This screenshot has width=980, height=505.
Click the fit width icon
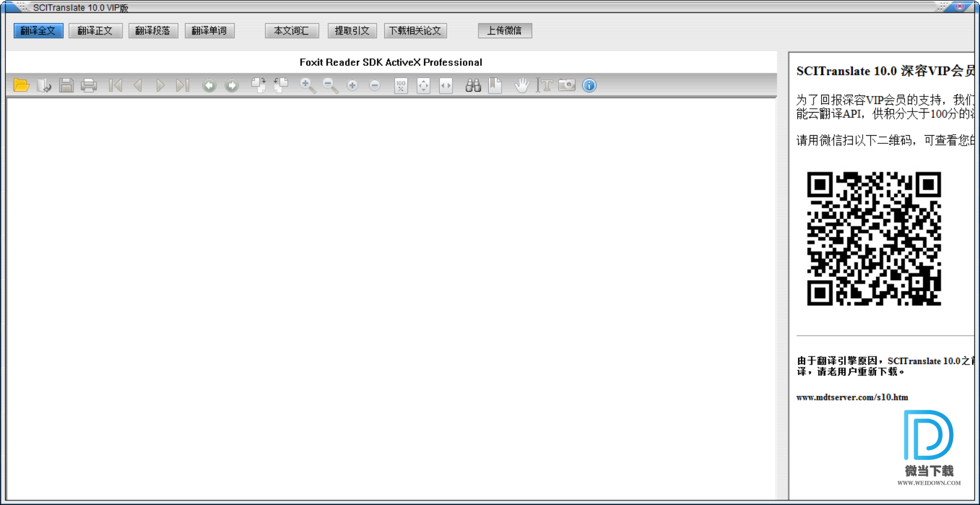coord(446,86)
